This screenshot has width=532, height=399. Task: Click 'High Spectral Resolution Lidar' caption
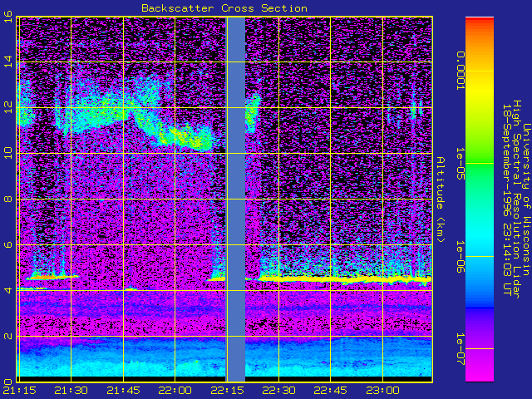point(516,199)
